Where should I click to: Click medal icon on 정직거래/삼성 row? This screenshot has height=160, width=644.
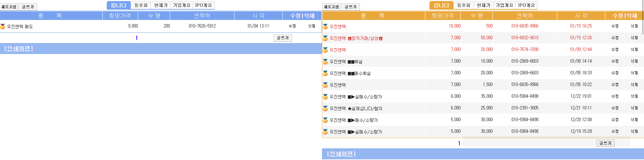325,38
